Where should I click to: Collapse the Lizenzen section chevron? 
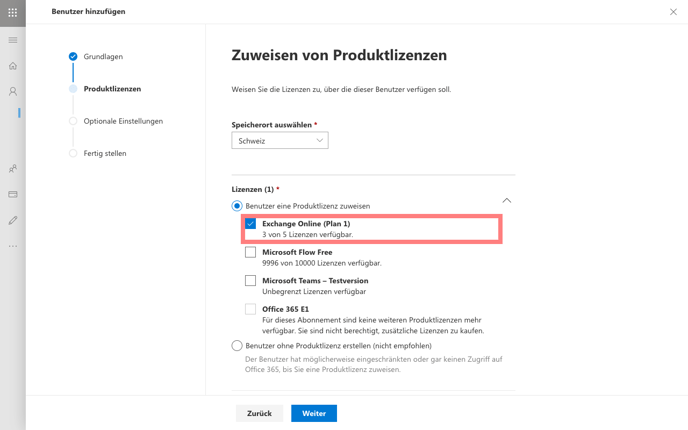(x=507, y=201)
